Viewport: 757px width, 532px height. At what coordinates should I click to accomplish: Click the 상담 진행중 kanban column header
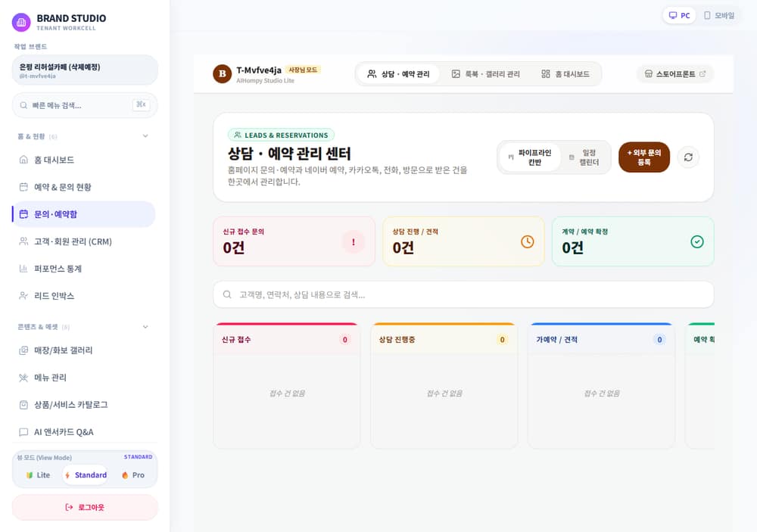click(x=444, y=340)
